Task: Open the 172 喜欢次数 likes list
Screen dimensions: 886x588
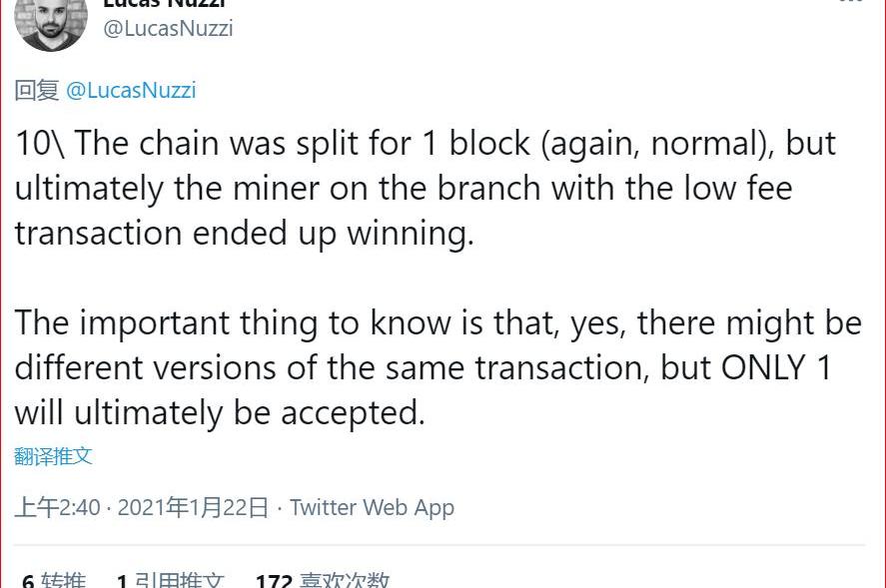Action: [322, 580]
